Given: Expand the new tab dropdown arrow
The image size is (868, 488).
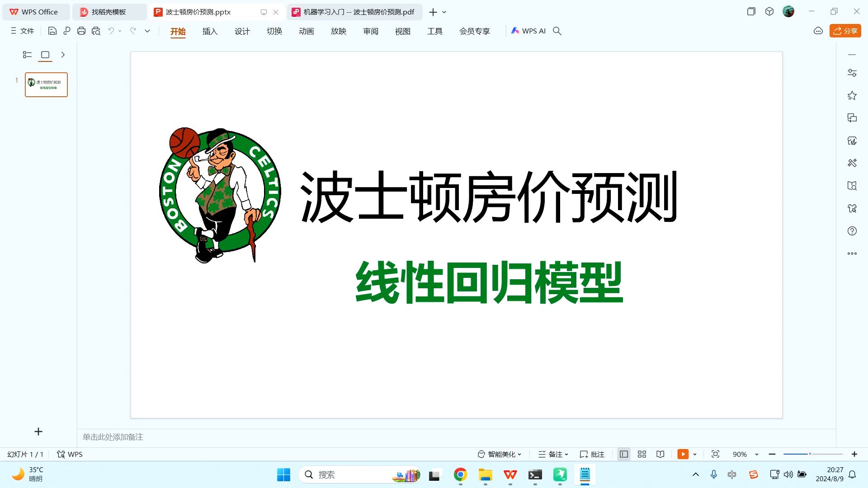Looking at the screenshot, I should (x=444, y=12).
